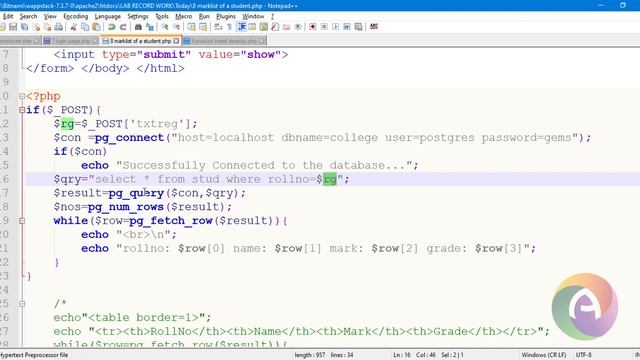Zoom out using the magnifier minus icon

coord(176,27)
